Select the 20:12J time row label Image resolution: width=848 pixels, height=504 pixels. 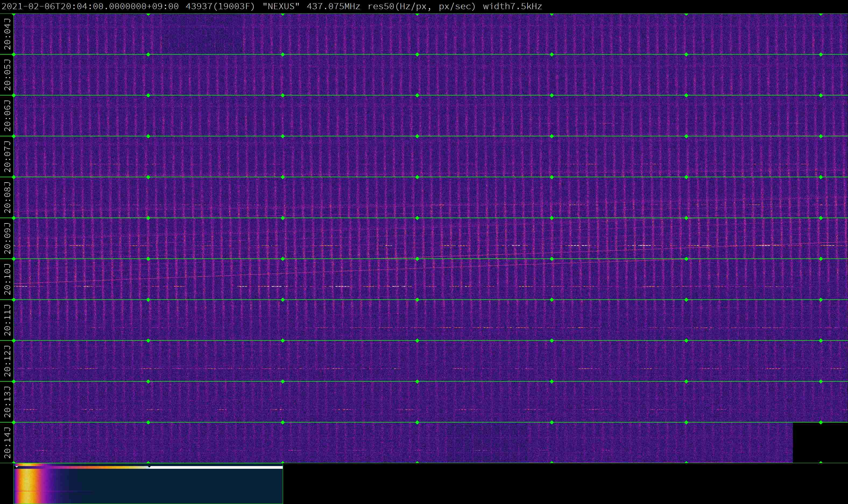click(x=7, y=361)
